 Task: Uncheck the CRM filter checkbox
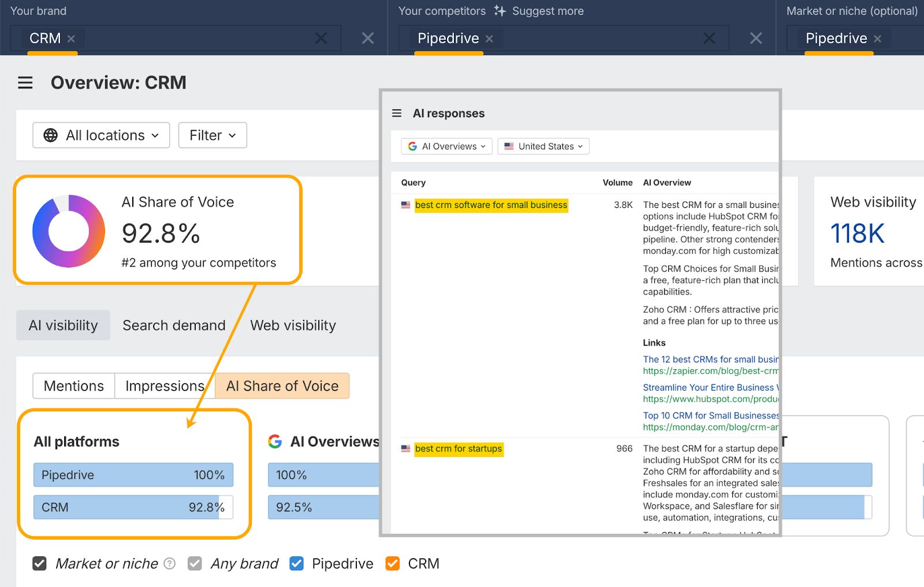[393, 563]
